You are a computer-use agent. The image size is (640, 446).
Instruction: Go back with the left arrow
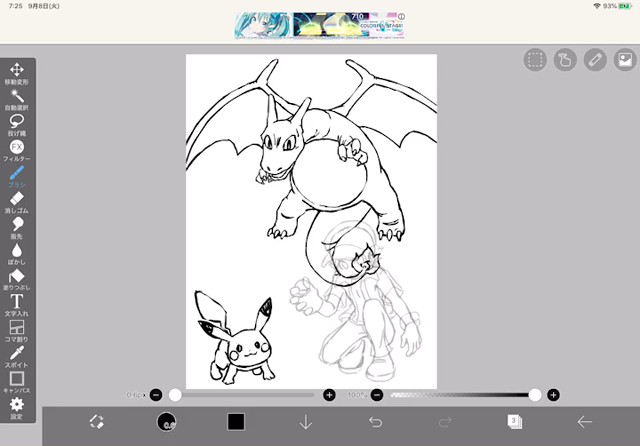(584, 422)
